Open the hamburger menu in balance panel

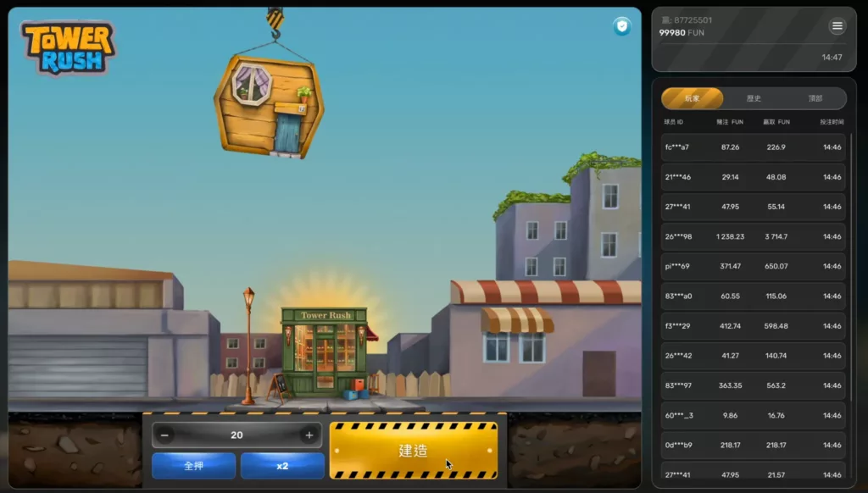[837, 26]
